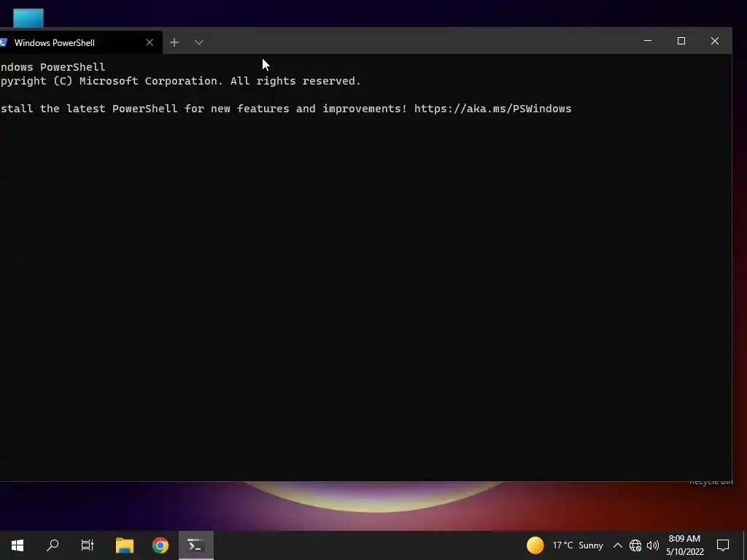This screenshot has height=560, width=747.
Task: Open the weather widget showing 17°C Sunny
Action: pos(565,545)
